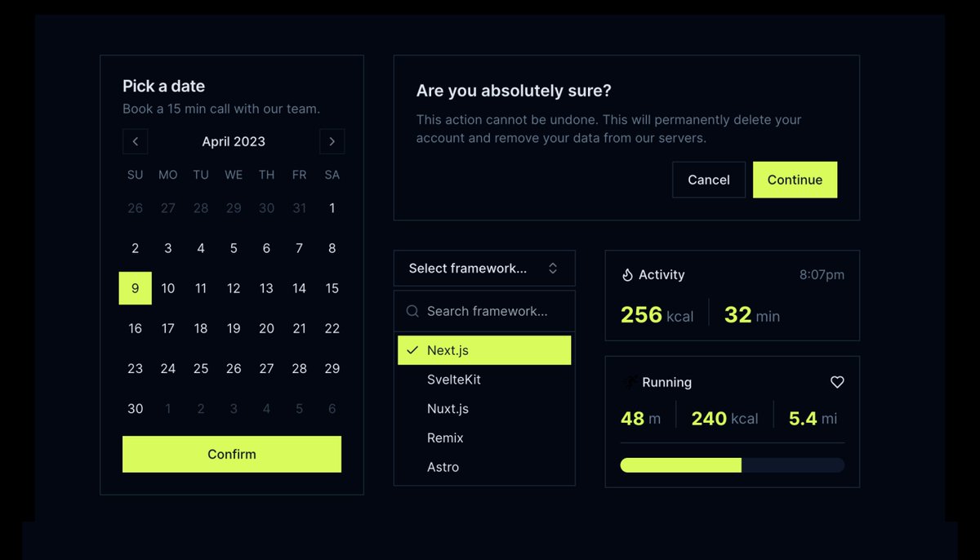Image resolution: width=980 pixels, height=560 pixels.
Task: Click the 240 kcal running value
Action: pyautogui.click(x=724, y=419)
